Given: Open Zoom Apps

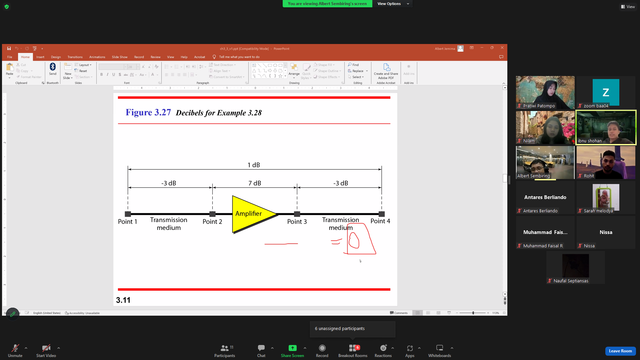Looking at the screenshot, I should [x=410, y=350].
